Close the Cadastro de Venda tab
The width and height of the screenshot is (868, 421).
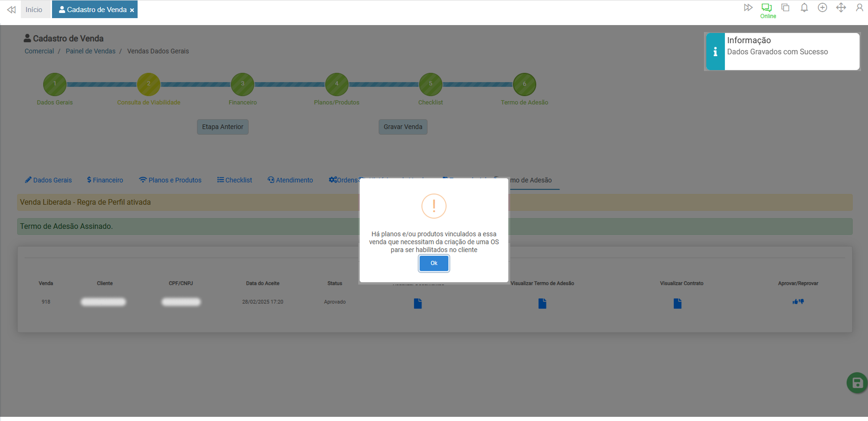[x=132, y=10]
